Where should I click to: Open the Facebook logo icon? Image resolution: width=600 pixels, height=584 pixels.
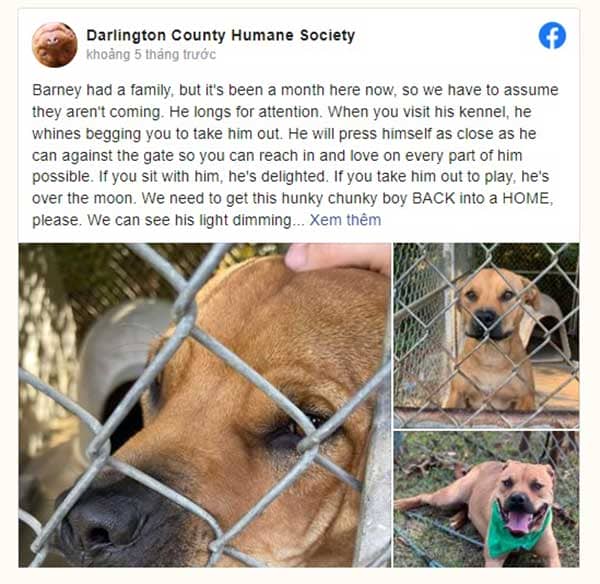(x=552, y=36)
